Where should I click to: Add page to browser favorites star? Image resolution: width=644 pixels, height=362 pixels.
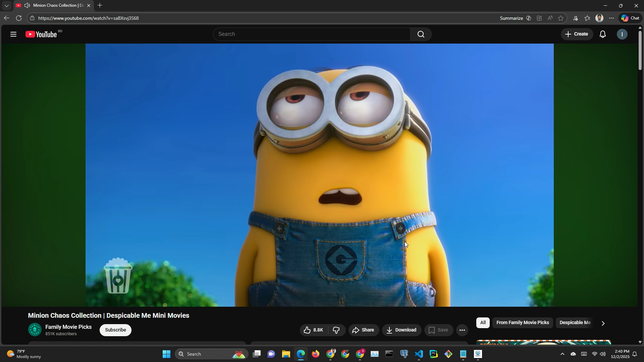(x=561, y=18)
